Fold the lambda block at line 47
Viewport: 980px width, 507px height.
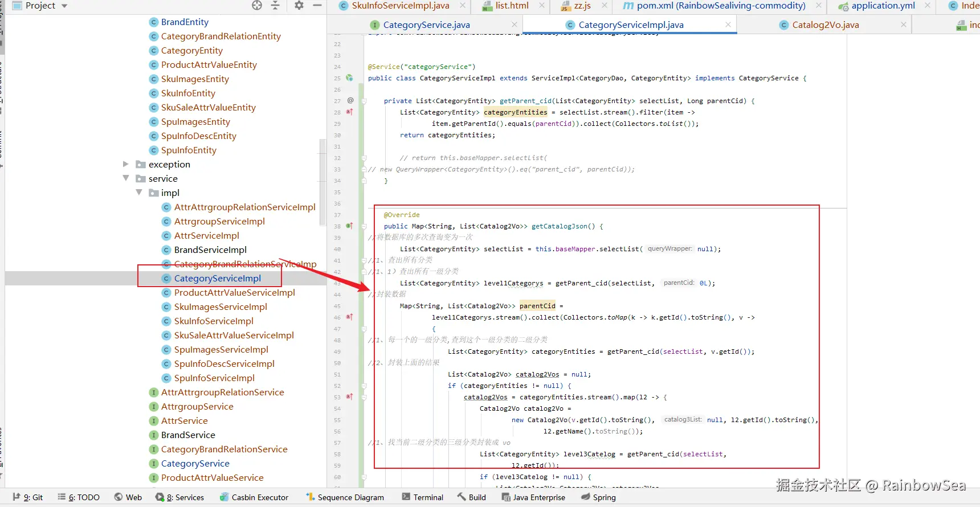click(x=364, y=329)
